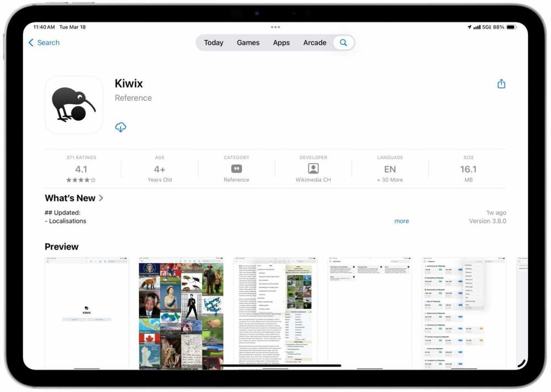This screenshot has width=551, height=392.
Task: Show the EN language info
Action: coord(390,169)
